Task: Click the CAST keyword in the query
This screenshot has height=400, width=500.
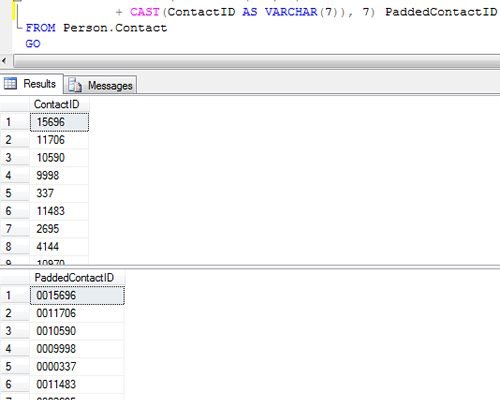Action: [145, 12]
